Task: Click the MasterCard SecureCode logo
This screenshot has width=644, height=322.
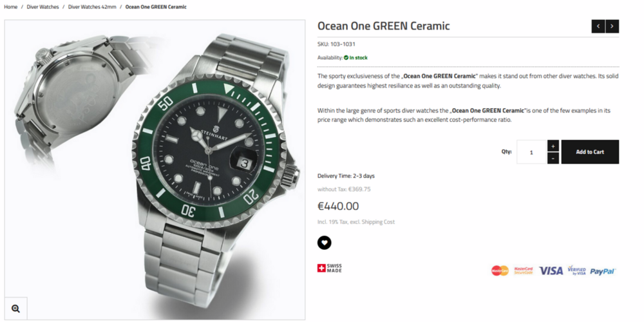Action: click(x=523, y=270)
